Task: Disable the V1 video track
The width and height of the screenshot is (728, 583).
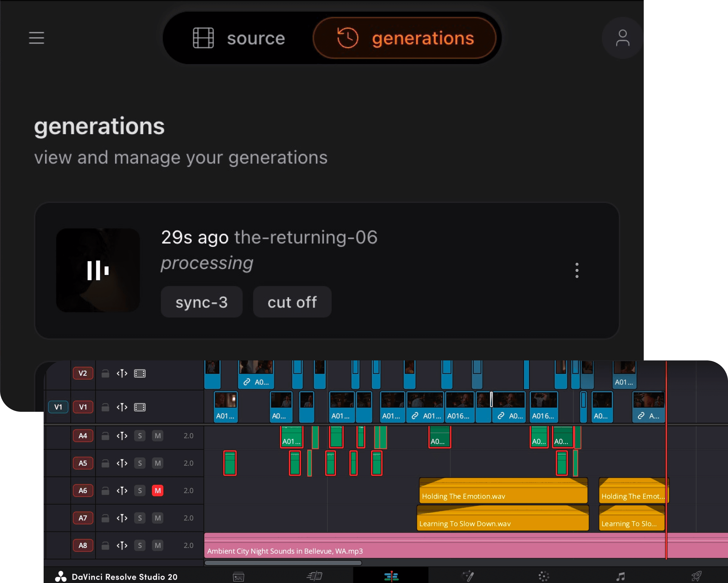Action: 140,407
